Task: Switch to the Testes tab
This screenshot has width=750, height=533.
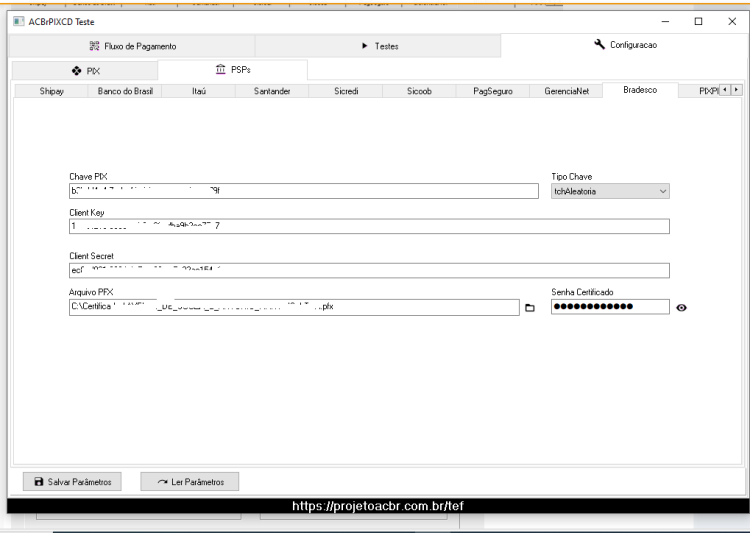Action: [378, 46]
